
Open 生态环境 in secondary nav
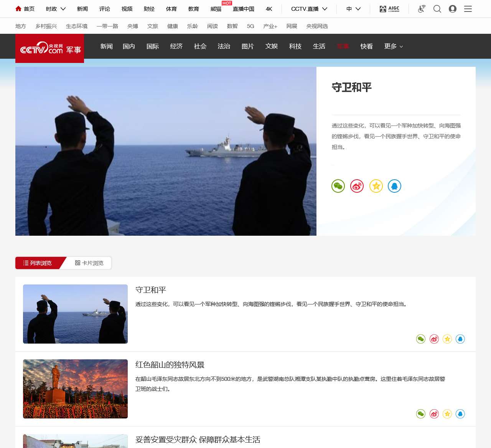click(77, 26)
